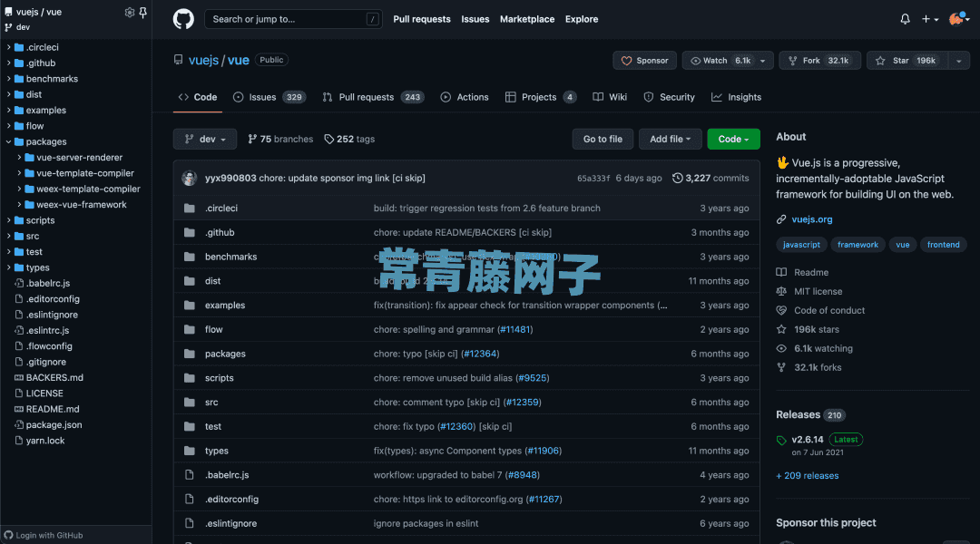980x544 pixels.
Task: Click the .babelrc.js file icon in file list
Action: [x=190, y=475]
